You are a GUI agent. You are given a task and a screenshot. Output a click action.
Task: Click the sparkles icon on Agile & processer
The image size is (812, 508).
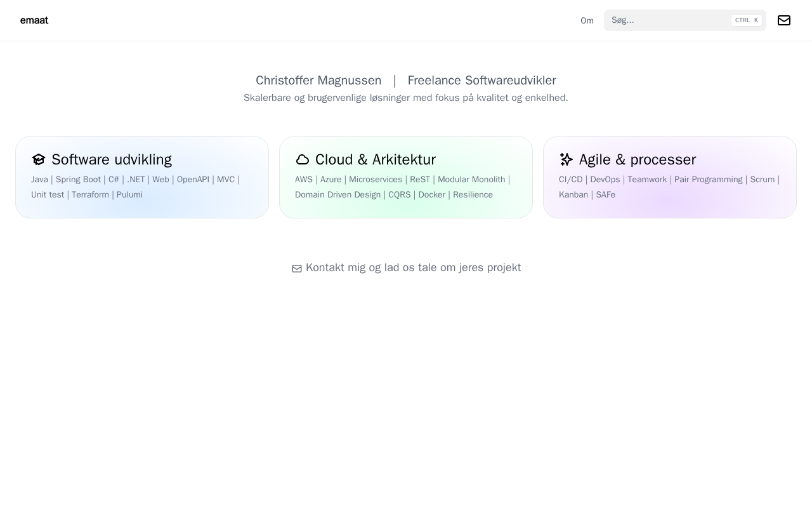click(x=566, y=159)
